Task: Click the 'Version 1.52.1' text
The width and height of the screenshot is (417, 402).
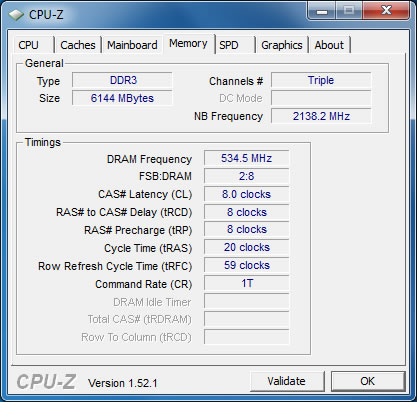Action: click(123, 383)
